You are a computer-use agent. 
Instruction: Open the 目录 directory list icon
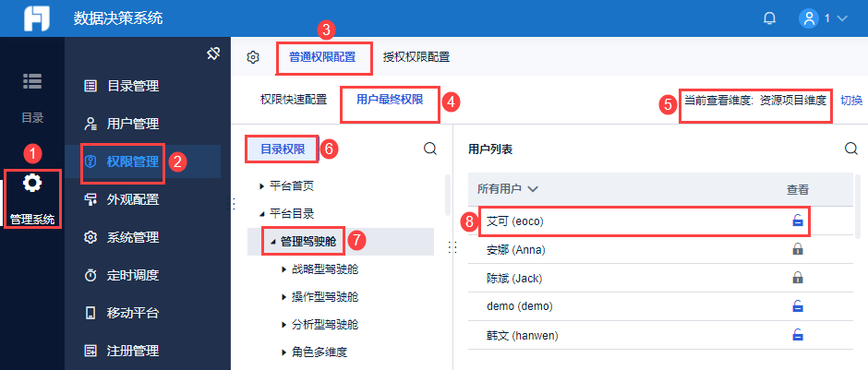pyautogui.click(x=32, y=81)
